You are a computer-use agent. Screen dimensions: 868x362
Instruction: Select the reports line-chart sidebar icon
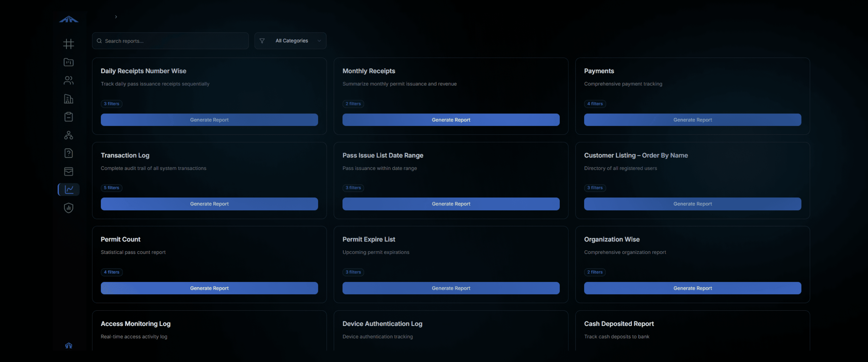69,190
